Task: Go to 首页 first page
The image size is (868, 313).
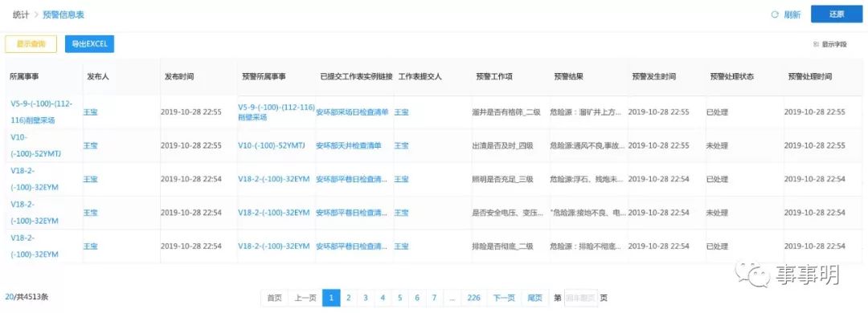Action: 274,298
